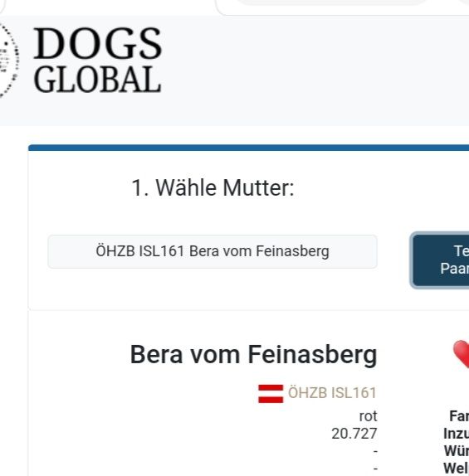Open the ÖHZB ISL161 registration link
Screen dimensions: 469x476
332,393
